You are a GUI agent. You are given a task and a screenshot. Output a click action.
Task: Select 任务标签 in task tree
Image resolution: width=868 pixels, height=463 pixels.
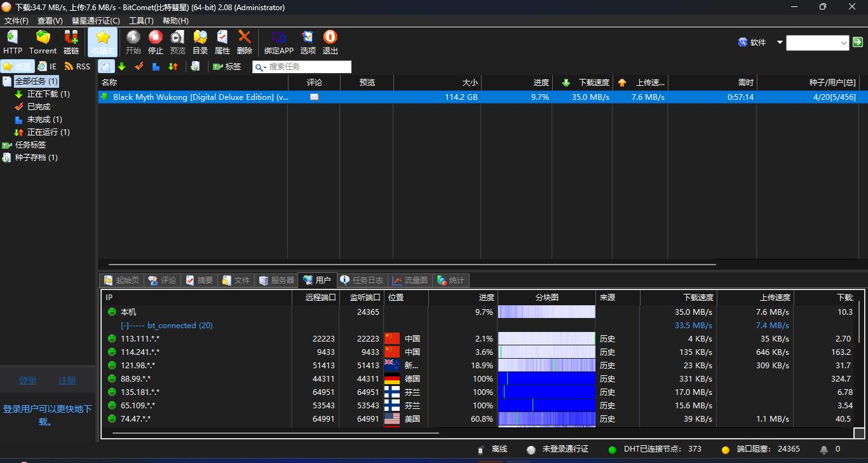[31, 145]
